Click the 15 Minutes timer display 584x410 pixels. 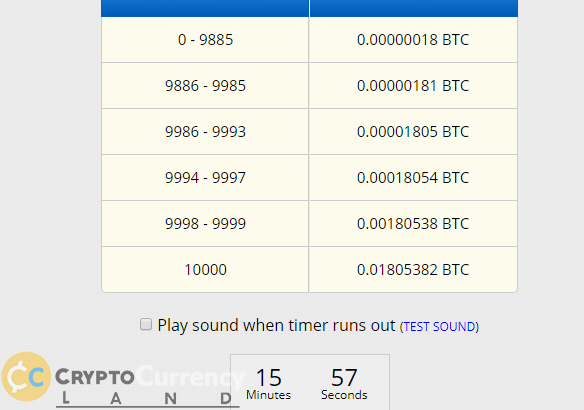268,384
